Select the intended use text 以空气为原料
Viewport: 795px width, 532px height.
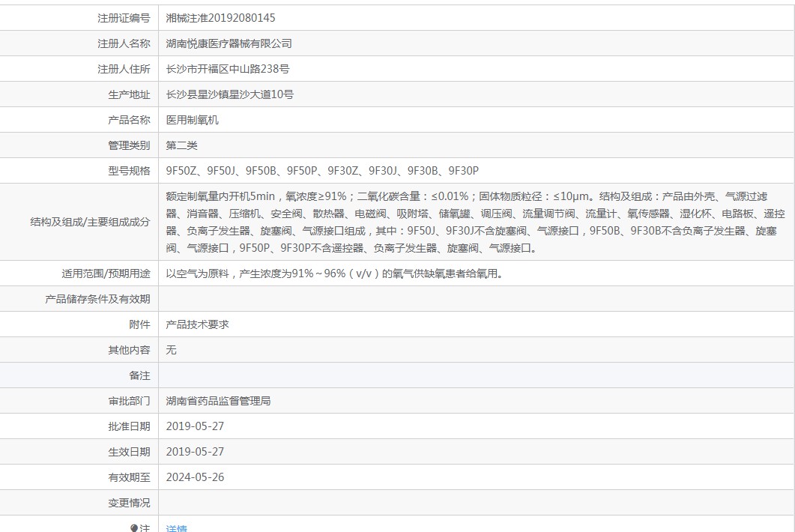(x=335, y=273)
